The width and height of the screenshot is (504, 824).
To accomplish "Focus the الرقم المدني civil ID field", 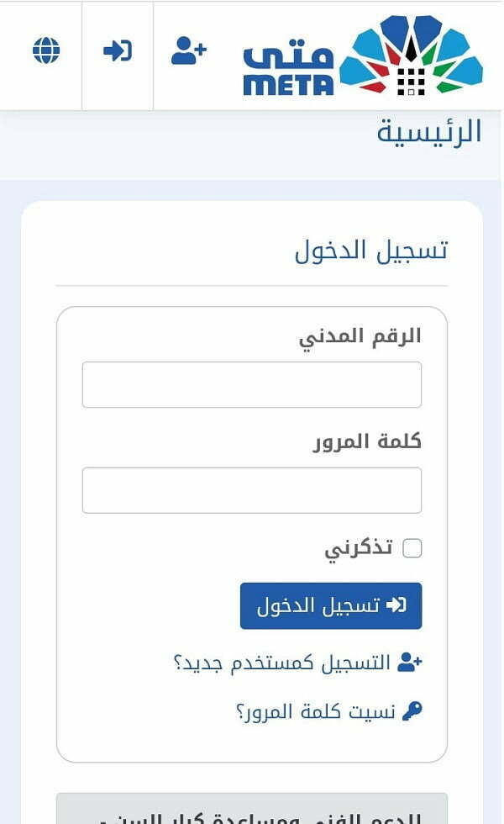I will tap(252, 385).
